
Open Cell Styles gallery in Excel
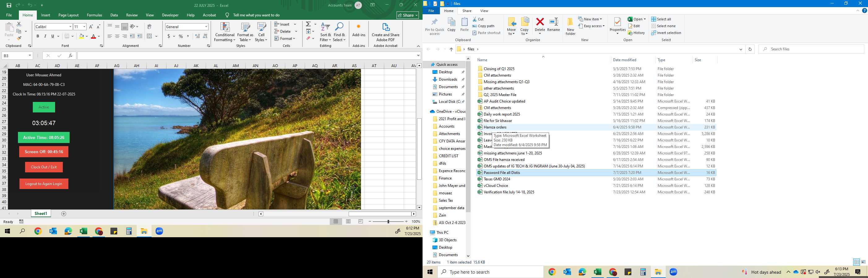(261, 32)
